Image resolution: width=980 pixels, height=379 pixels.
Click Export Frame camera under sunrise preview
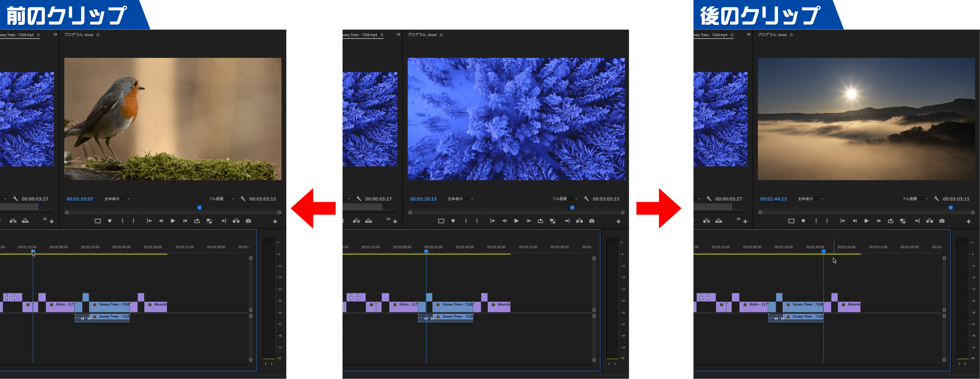coord(942,221)
